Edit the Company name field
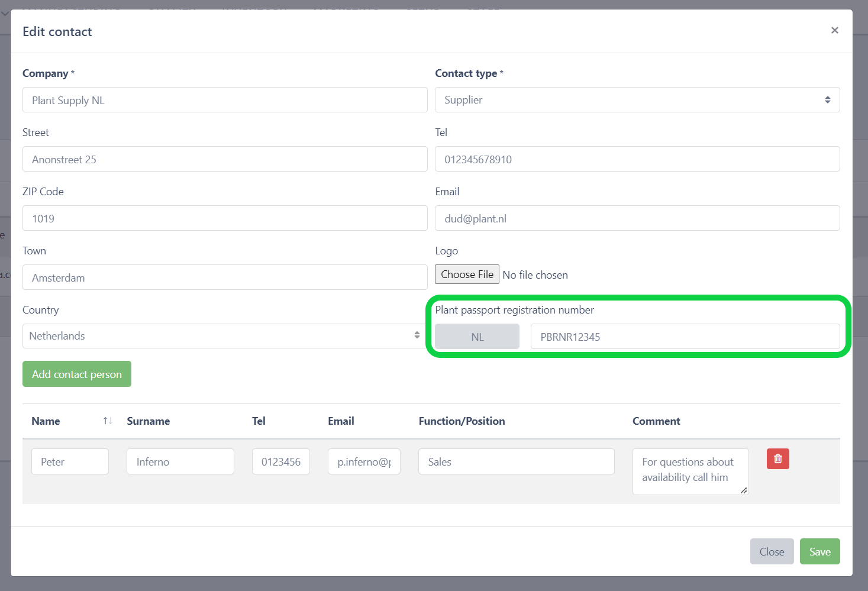 point(225,100)
